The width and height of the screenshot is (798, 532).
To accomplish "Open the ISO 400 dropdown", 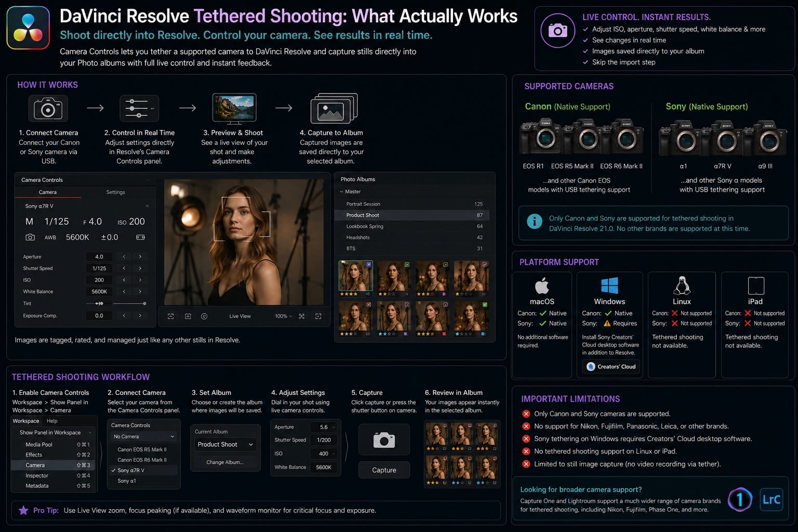I will pos(324,454).
